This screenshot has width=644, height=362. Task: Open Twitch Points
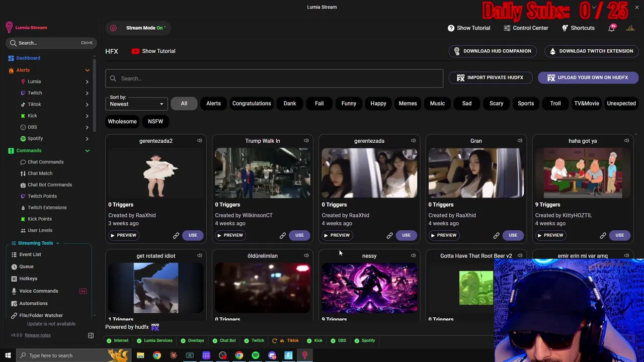click(42, 196)
